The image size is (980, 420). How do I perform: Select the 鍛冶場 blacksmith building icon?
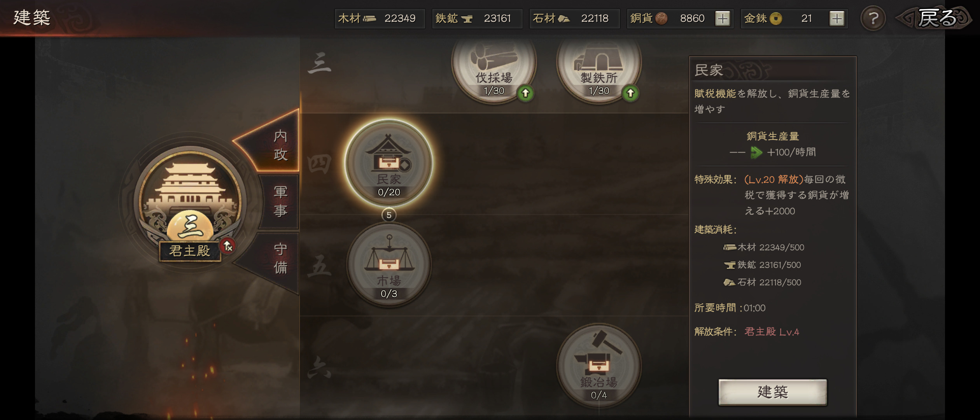tap(599, 366)
